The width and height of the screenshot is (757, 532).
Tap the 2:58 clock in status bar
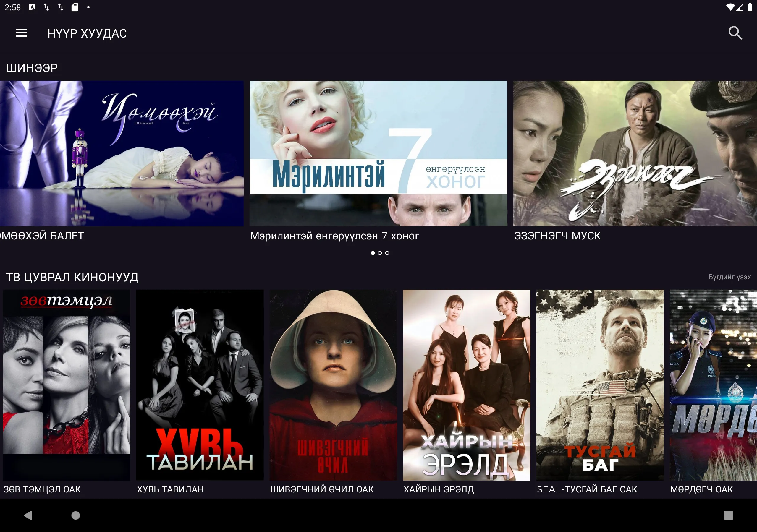[x=12, y=7]
